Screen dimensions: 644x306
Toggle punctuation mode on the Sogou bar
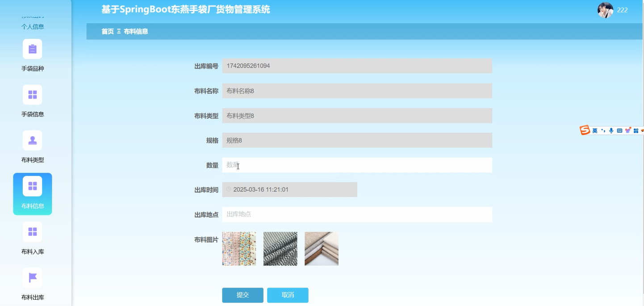603,130
